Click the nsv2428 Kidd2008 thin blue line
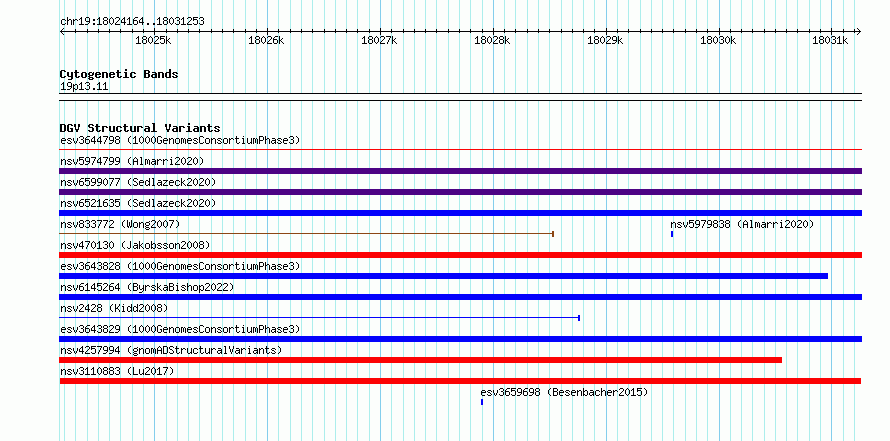Image resolution: width=890 pixels, height=441 pixels. click(320, 318)
